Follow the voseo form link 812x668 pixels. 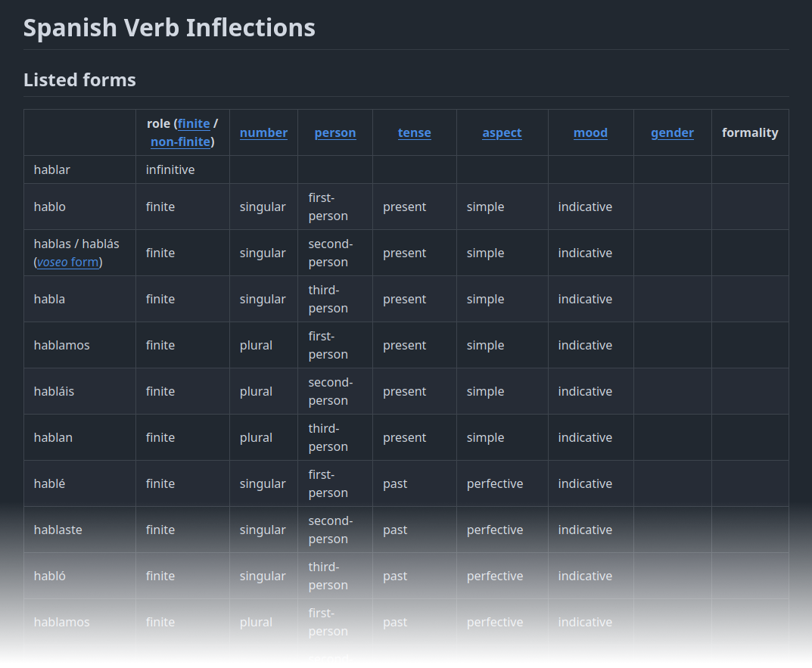(67, 262)
